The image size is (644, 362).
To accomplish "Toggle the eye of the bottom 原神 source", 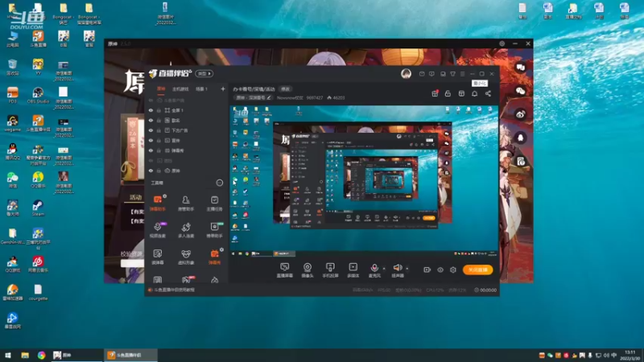I will click(x=151, y=171).
